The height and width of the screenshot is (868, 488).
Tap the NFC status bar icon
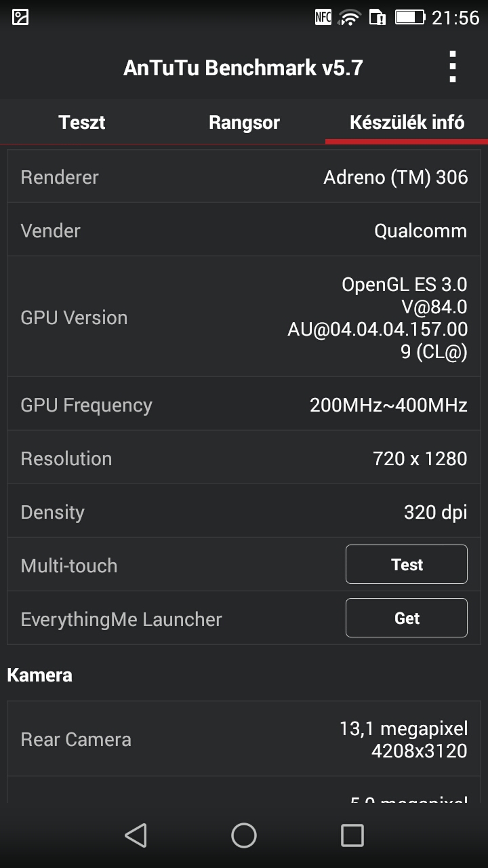click(323, 18)
